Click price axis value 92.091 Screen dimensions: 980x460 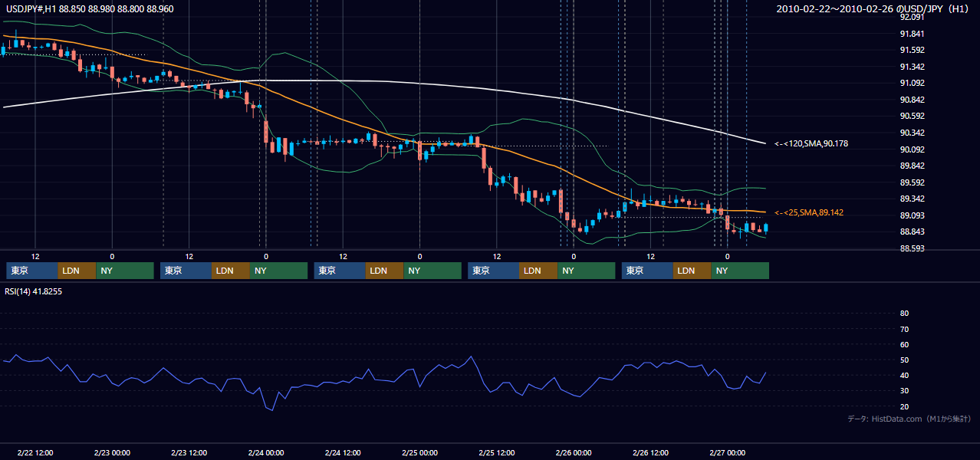pyautogui.click(x=911, y=17)
